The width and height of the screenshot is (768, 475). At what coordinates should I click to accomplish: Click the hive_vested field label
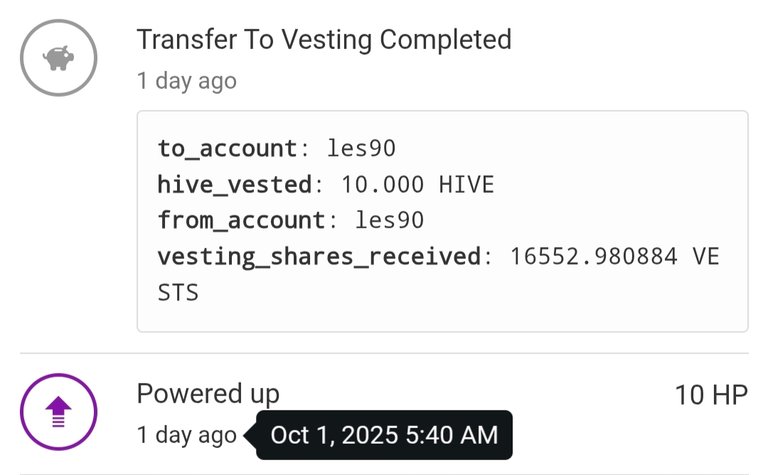click(234, 185)
